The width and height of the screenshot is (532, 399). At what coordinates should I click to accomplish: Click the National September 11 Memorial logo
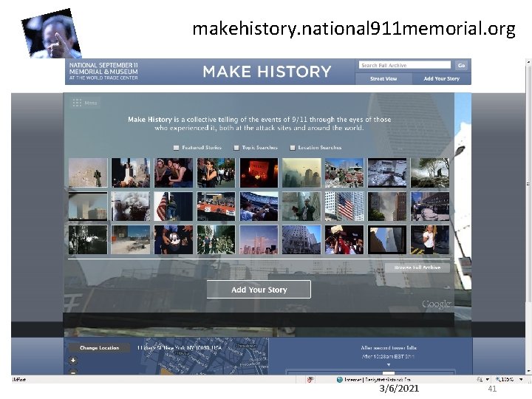point(103,71)
